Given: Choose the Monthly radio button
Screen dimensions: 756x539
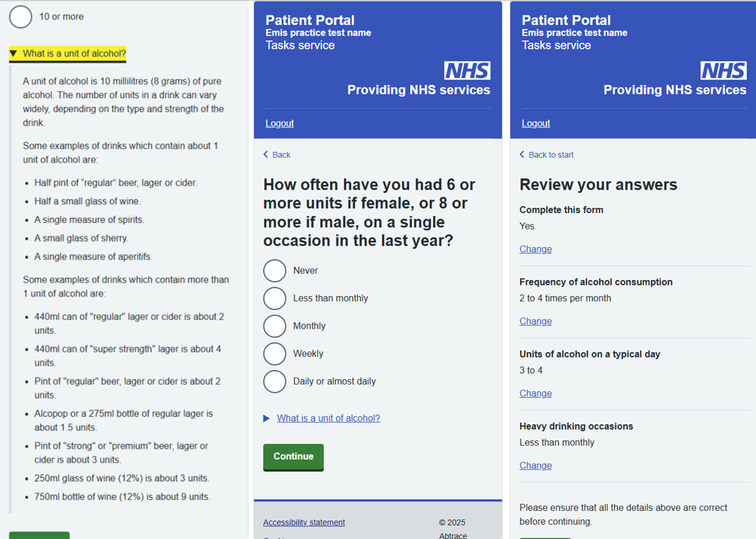Looking at the screenshot, I should point(275,326).
